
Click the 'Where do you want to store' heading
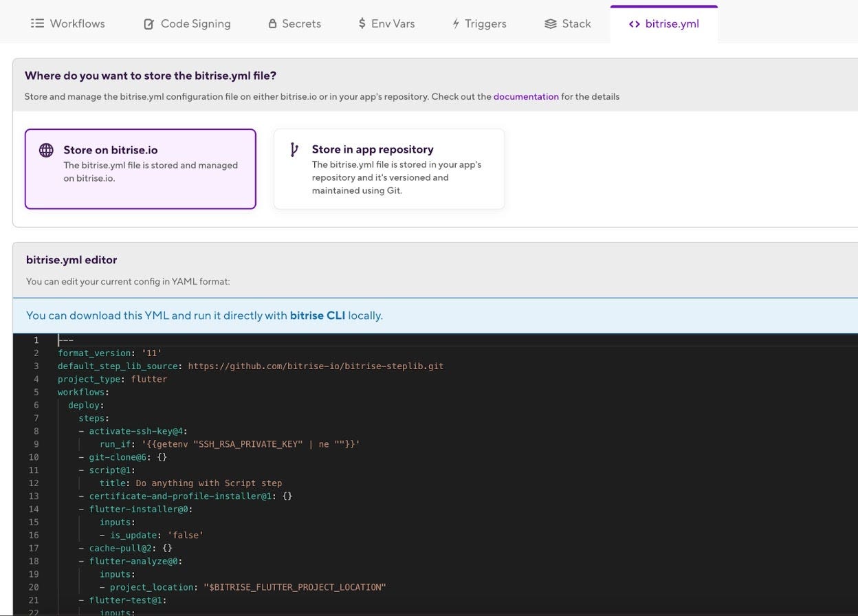[x=151, y=76]
